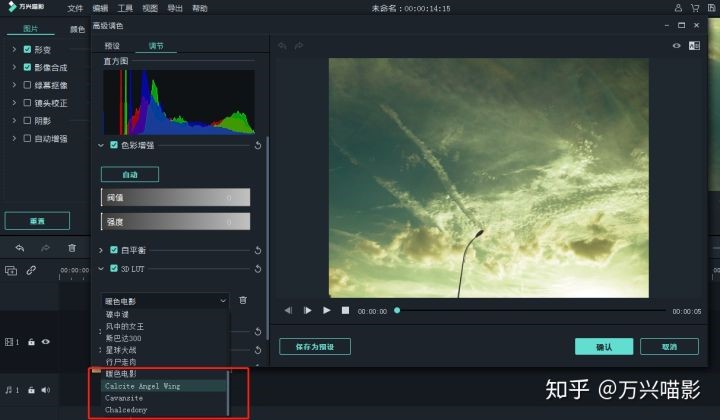The height and width of the screenshot is (420, 720).
Task: Enable the 阴影 checkbox
Action: point(27,121)
